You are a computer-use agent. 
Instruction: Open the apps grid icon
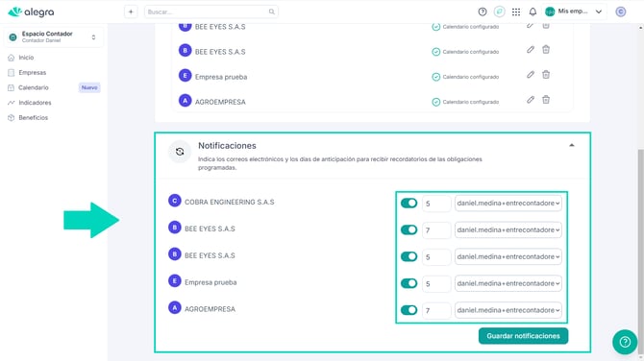516,12
